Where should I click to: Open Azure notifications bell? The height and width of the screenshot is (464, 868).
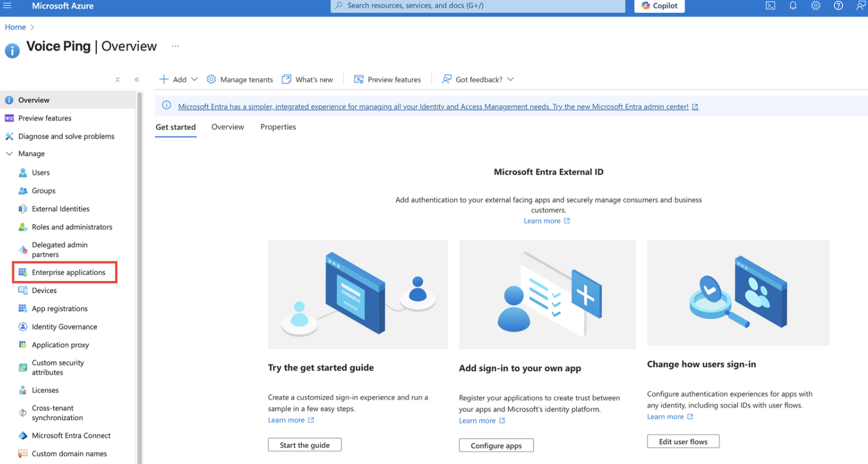coord(793,6)
